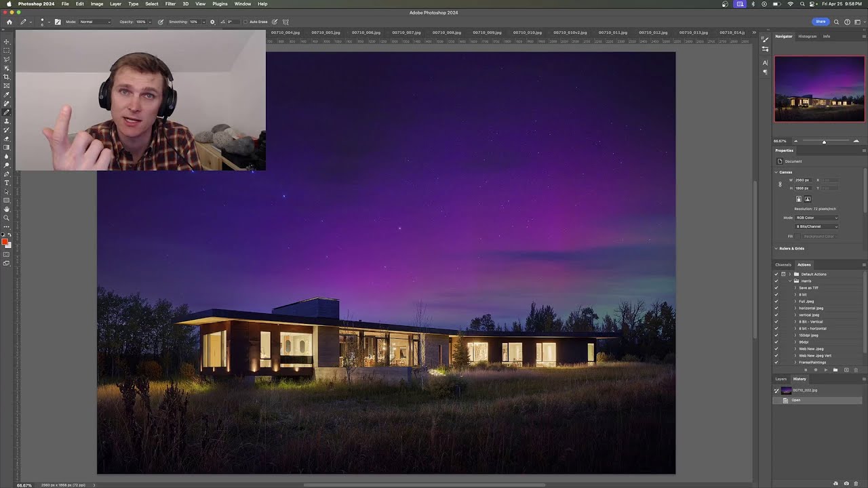Open smoothing options gear icon

click(x=212, y=22)
